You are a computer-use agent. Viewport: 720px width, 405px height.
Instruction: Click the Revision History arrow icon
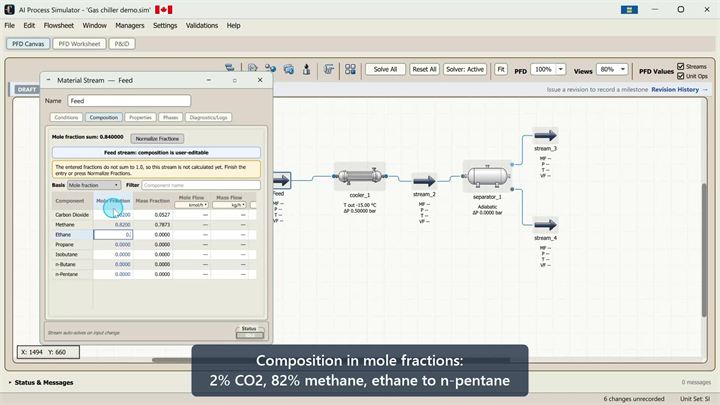(x=705, y=90)
